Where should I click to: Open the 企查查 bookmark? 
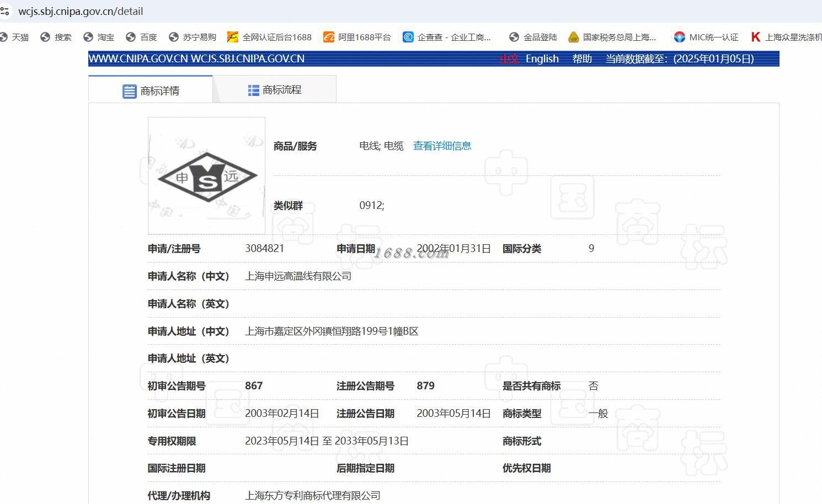pyautogui.click(x=447, y=37)
